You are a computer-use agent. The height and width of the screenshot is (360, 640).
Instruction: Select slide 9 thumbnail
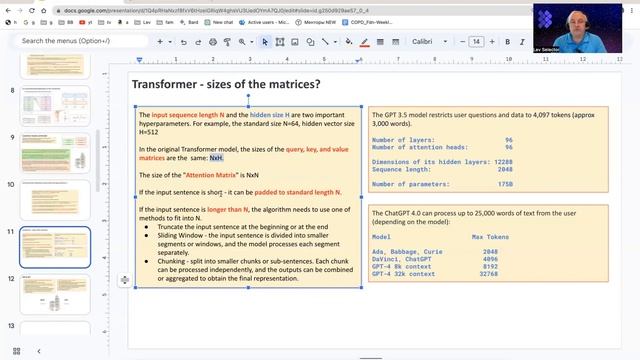pos(55,153)
